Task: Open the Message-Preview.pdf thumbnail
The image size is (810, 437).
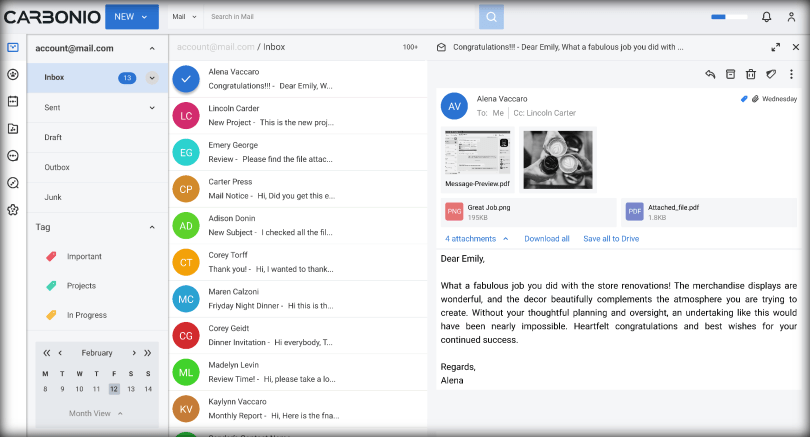Action: tap(477, 159)
